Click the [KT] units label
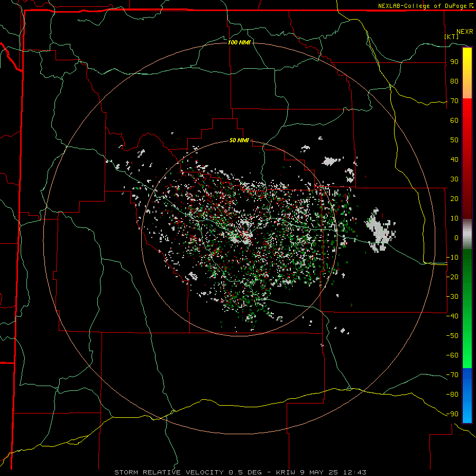This screenshot has width=476, height=476. click(452, 36)
